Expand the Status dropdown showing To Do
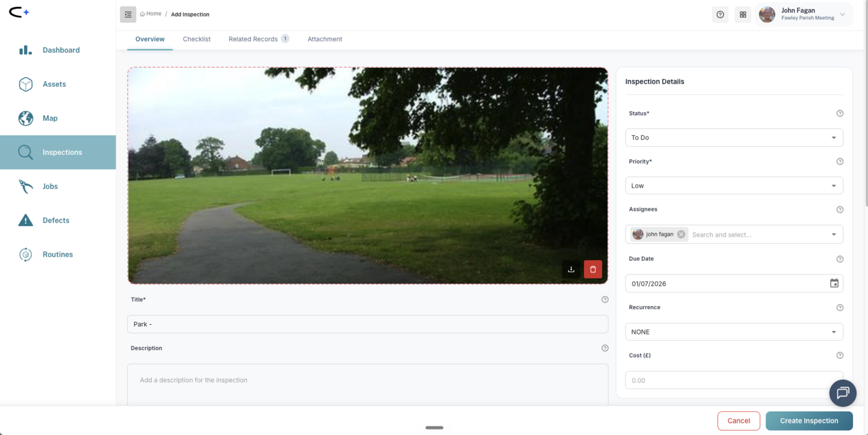The image size is (868, 435). 734,138
